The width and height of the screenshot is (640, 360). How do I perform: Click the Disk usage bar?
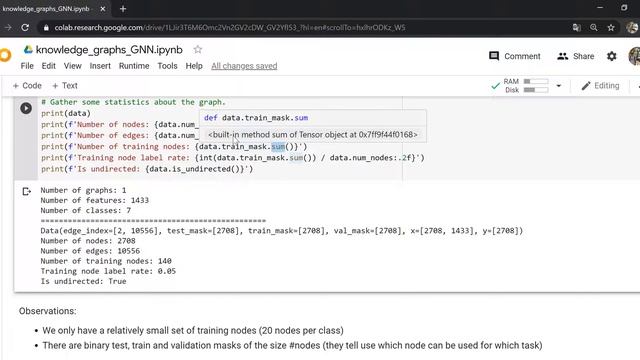click(x=536, y=90)
